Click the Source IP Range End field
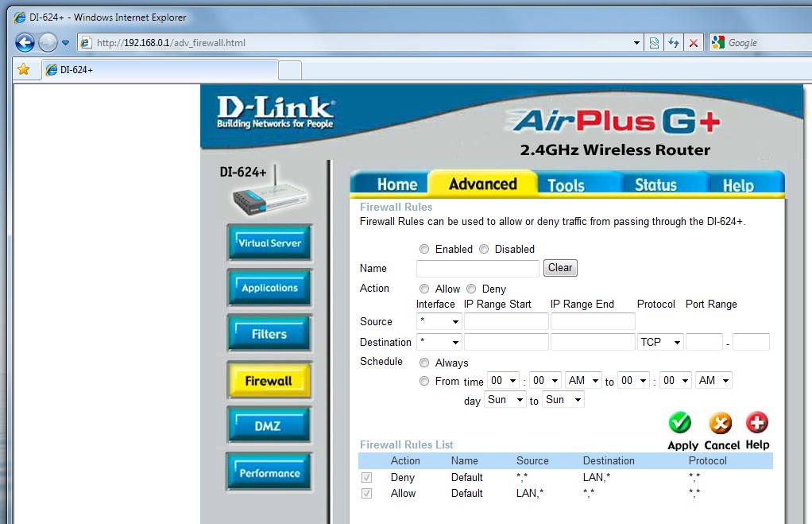 (x=593, y=321)
